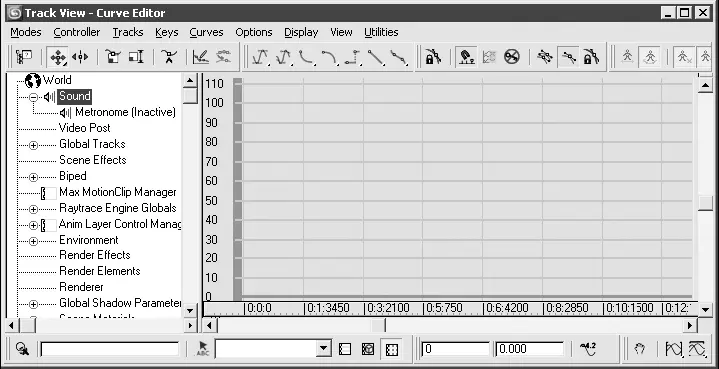Set tangents to Slow

tap(329, 57)
